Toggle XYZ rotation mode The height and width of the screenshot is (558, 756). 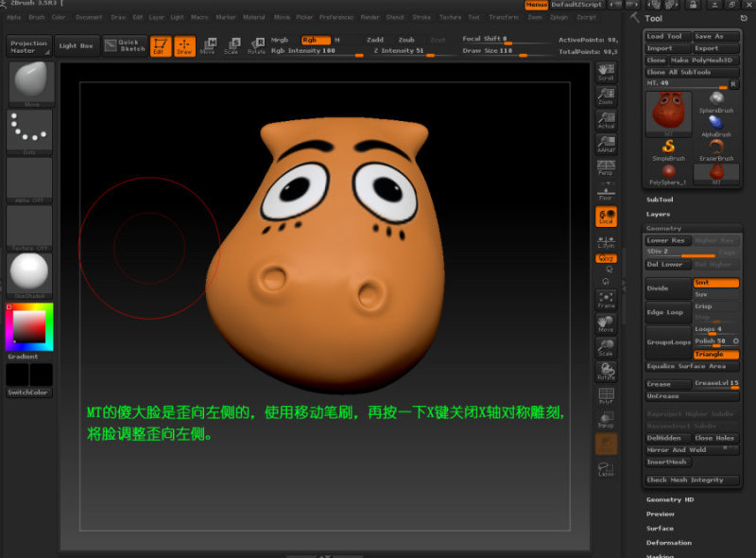tap(606, 259)
